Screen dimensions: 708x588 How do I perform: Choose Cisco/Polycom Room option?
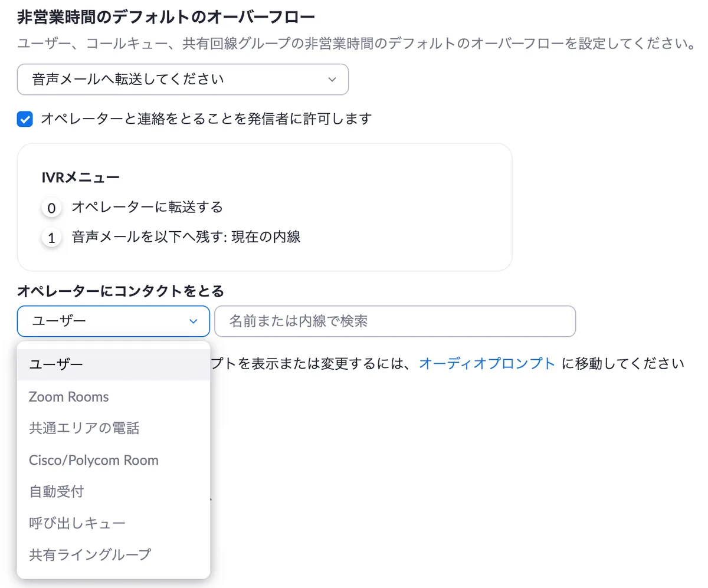(94, 460)
